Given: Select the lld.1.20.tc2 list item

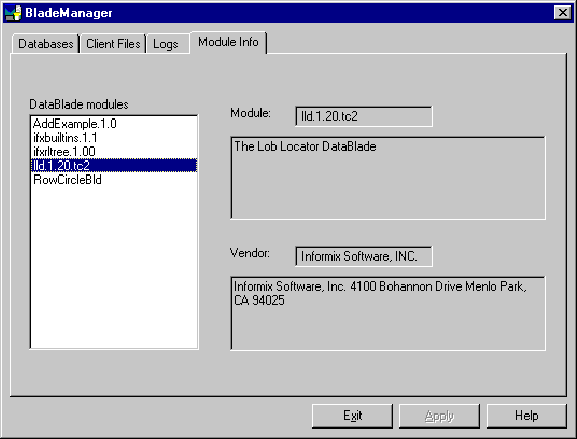Looking at the screenshot, I should click(114, 166).
